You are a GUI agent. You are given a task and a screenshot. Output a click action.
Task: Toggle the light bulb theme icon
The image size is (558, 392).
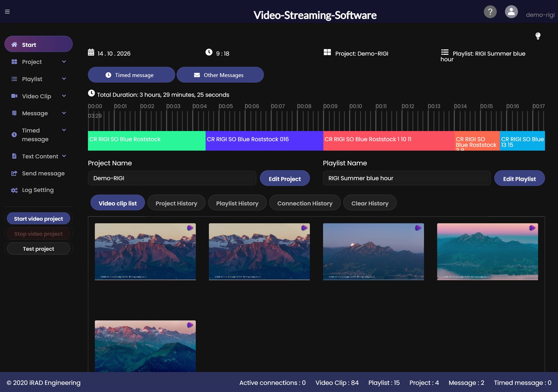pos(538,36)
